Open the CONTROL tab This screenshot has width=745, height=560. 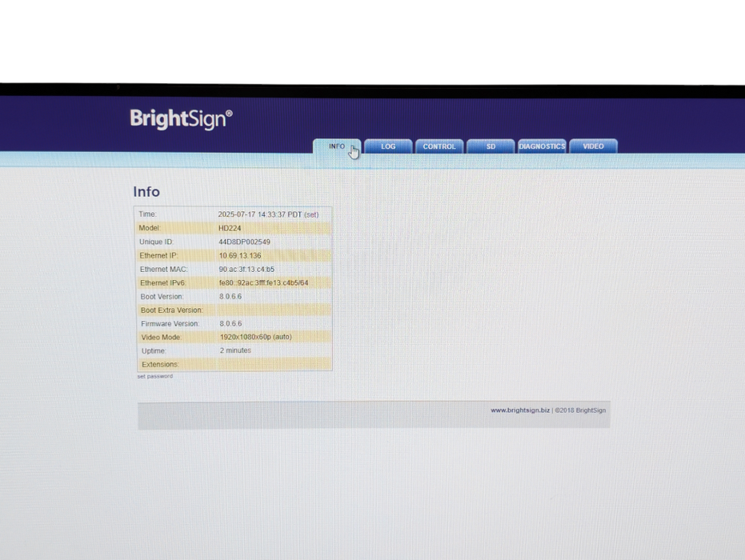(439, 146)
